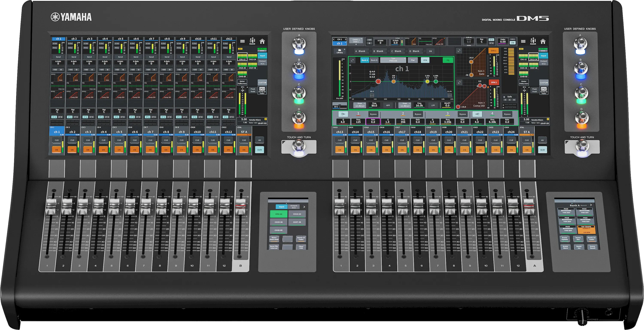This screenshot has width=644, height=330.
Task: Select the red band 1 node on EQ graph
Action: click(x=378, y=82)
